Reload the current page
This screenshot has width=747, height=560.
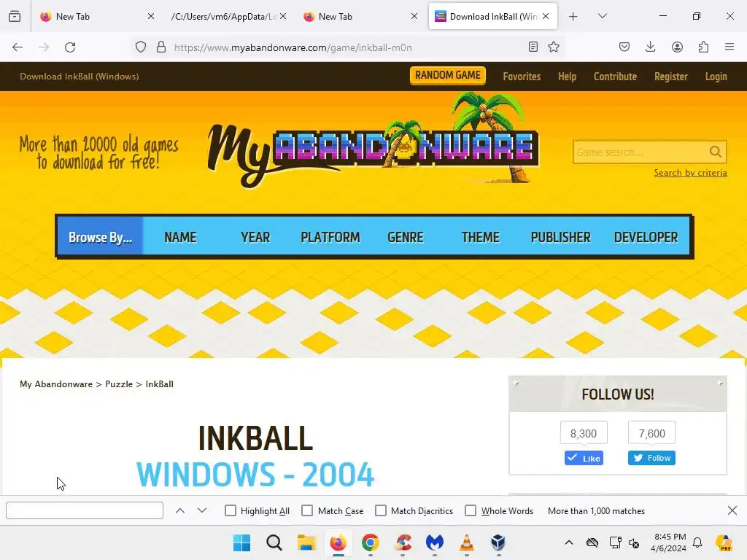coord(70,47)
